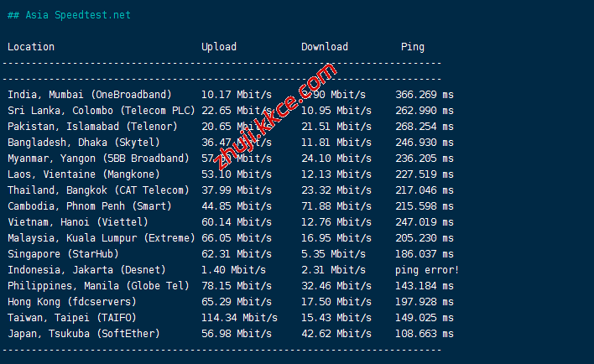Click the 143.184 ms Manila ping value
Image resolution: width=594 pixels, height=364 pixels.
tap(424, 286)
